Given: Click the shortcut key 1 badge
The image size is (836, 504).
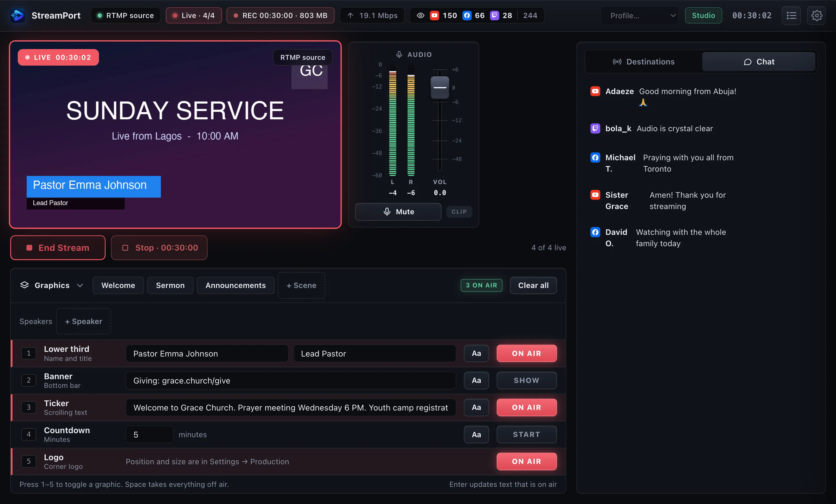Looking at the screenshot, I should coord(28,353).
